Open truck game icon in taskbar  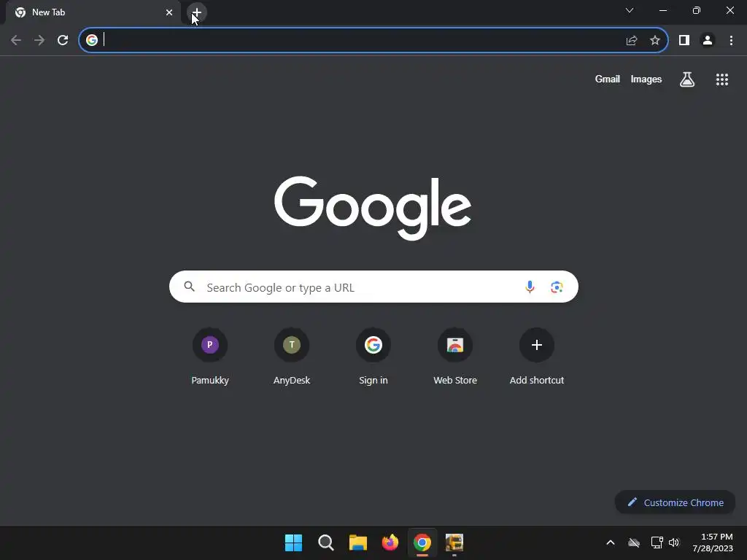tap(454, 542)
